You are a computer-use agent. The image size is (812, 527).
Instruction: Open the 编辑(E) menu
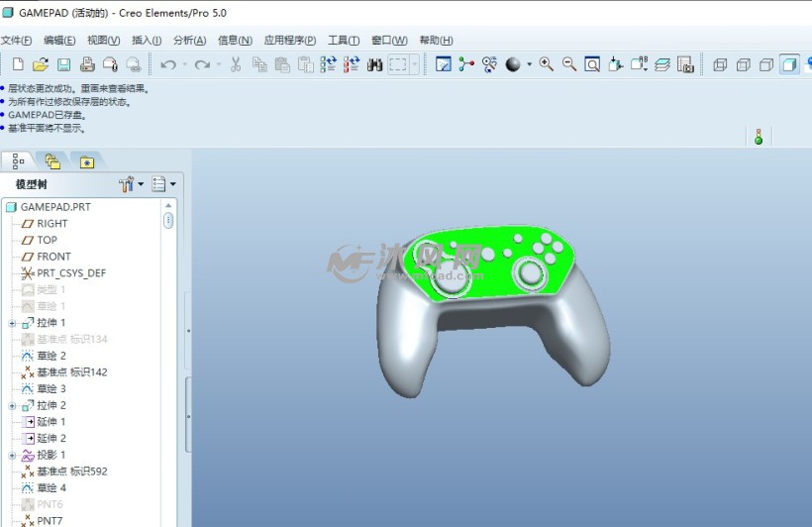pos(59,41)
